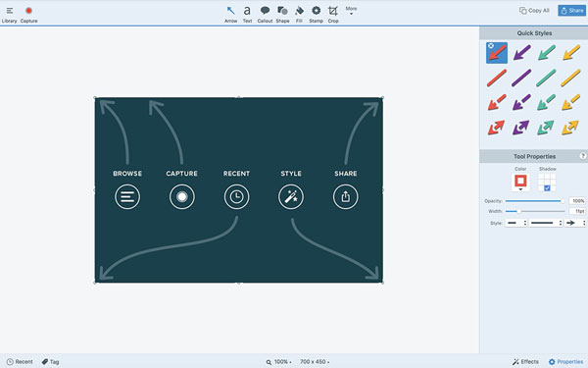
Task: Open the More tools dropdown
Action: point(351,11)
